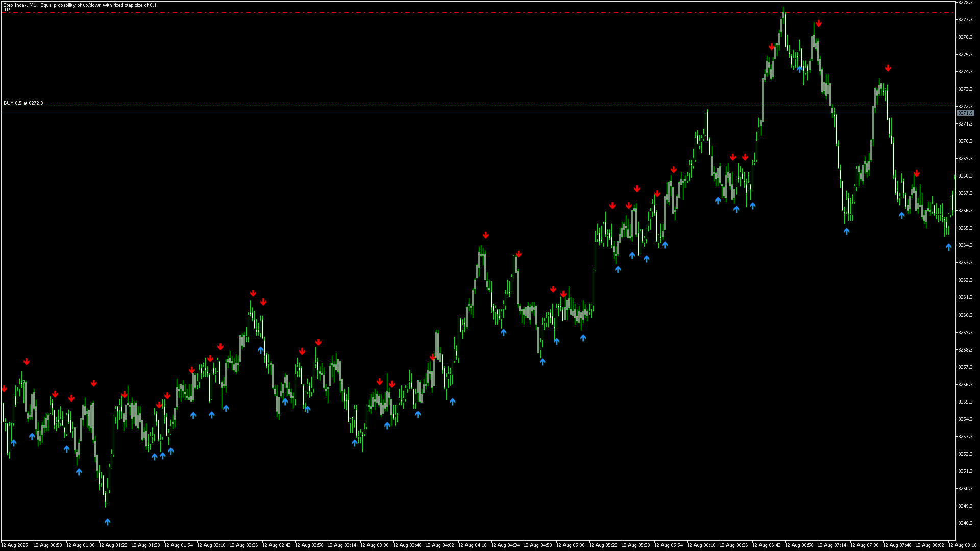Click the 12 Aug 2025 date label

tap(14, 545)
